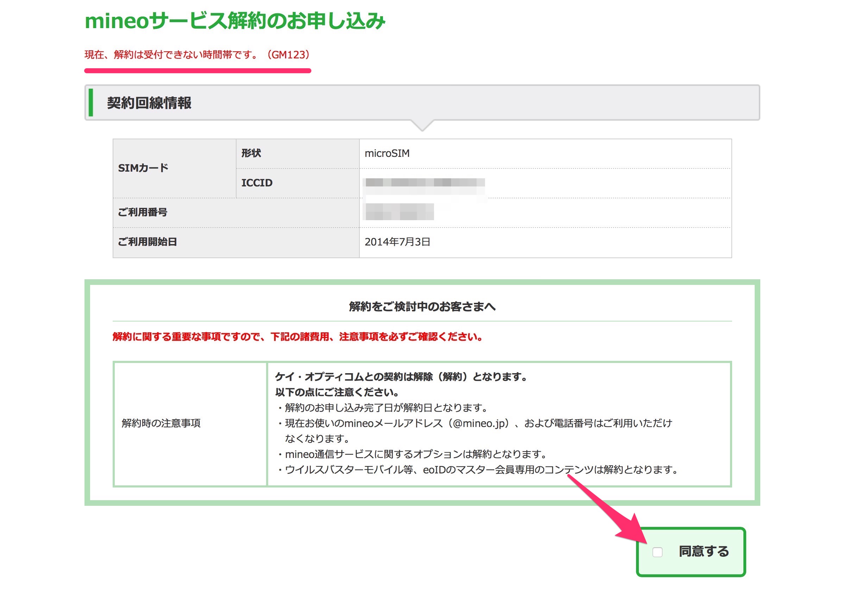The width and height of the screenshot is (868, 593).
Task: Click the blurred ご利用番号 value
Action: tap(398, 212)
